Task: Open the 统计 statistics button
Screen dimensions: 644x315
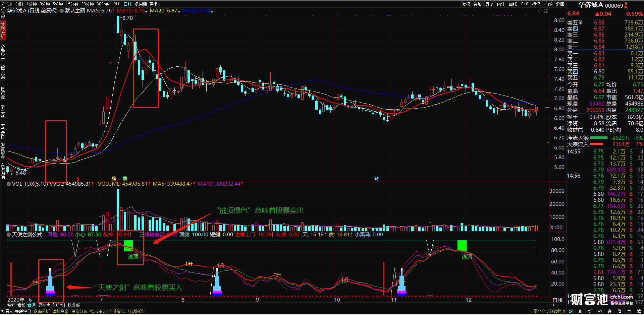Action: click(x=501, y=4)
